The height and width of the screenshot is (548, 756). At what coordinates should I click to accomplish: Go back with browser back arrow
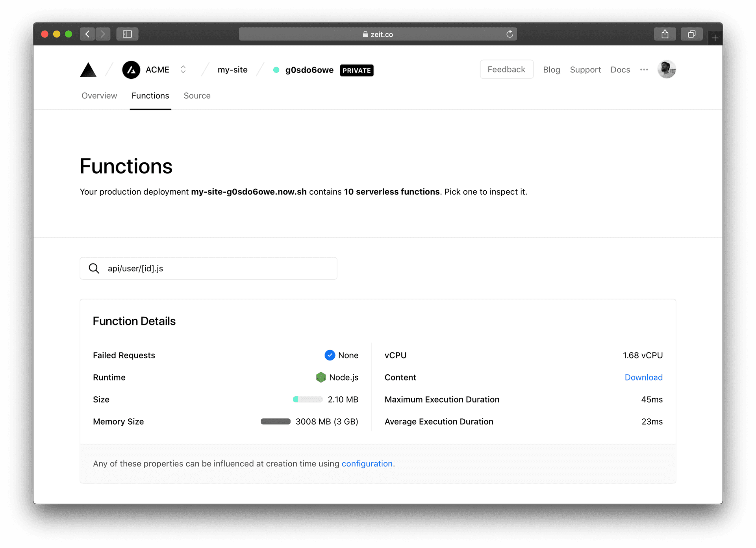[x=87, y=34]
